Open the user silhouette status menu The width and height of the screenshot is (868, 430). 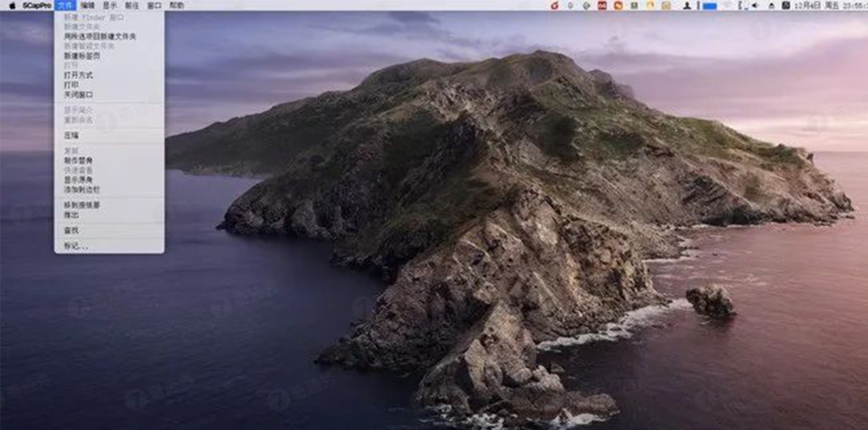point(687,6)
